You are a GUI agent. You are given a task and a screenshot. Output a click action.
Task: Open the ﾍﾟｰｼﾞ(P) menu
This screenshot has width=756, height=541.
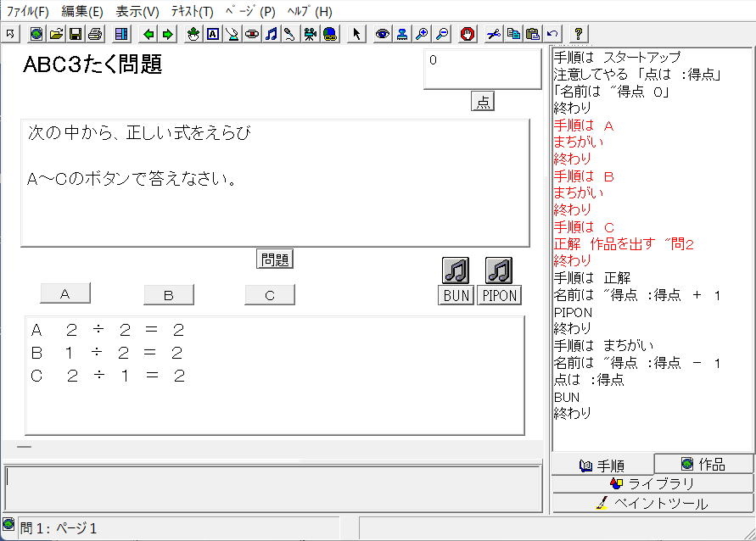(x=250, y=11)
